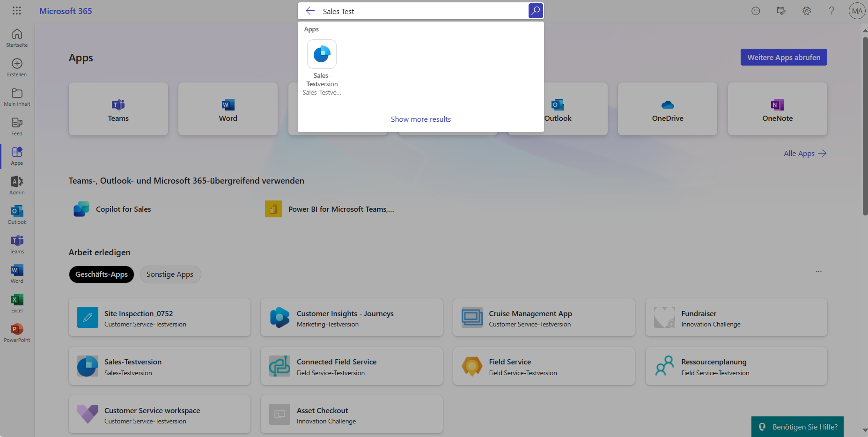Open the three-dots more options menu
The height and width of the screenshot is (437, 868).
tap(819, 271)
